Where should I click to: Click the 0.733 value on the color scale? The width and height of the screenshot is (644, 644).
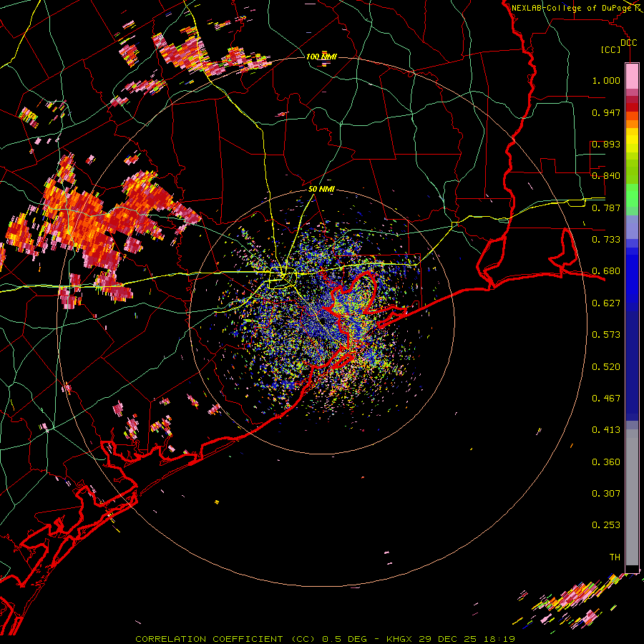(606, 240)
